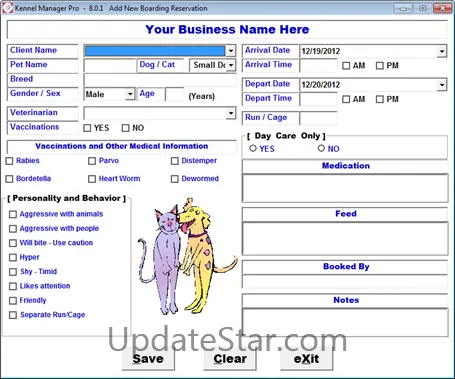455x379 pixels.
Task: Click the Arrival Time input field
Action: point(318,66)
